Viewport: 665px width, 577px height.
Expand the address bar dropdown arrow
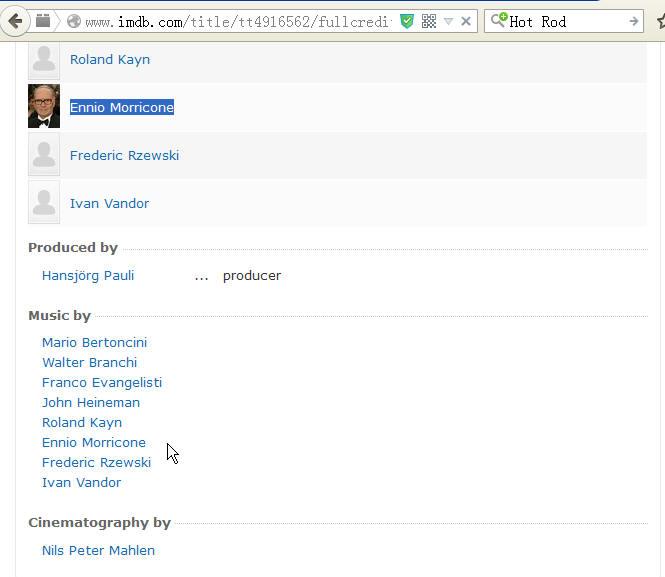(448, 21)
